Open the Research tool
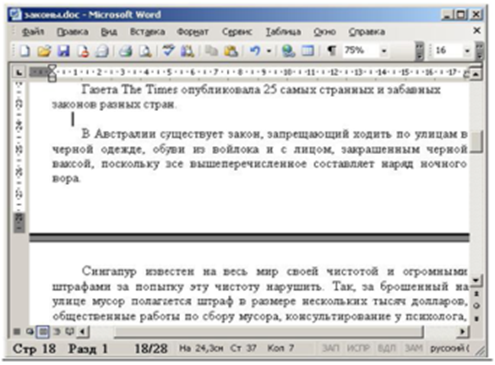 point(187,51)
